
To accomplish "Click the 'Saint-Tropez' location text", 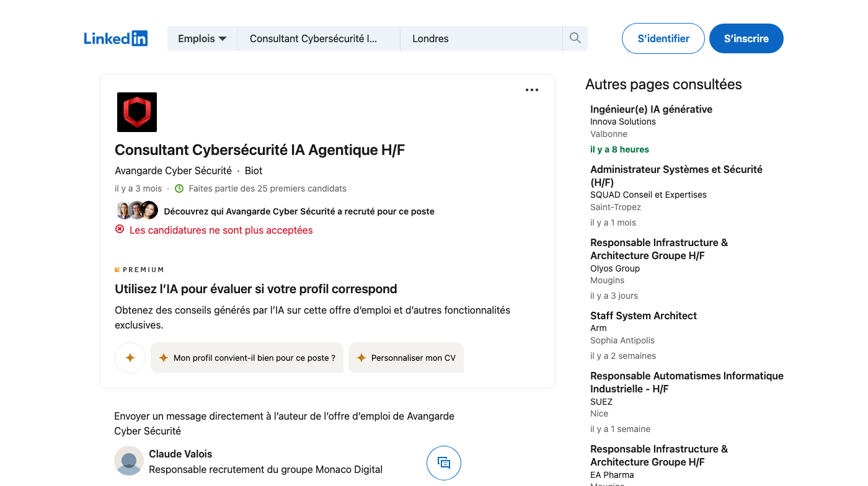I will click(x=616, y=207).
